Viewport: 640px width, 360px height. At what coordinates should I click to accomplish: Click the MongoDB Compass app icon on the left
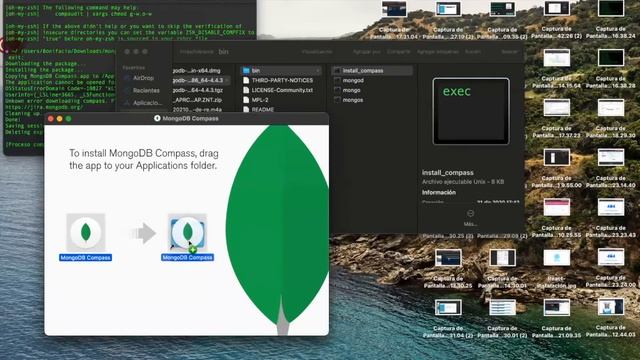[x=86, y=232]
